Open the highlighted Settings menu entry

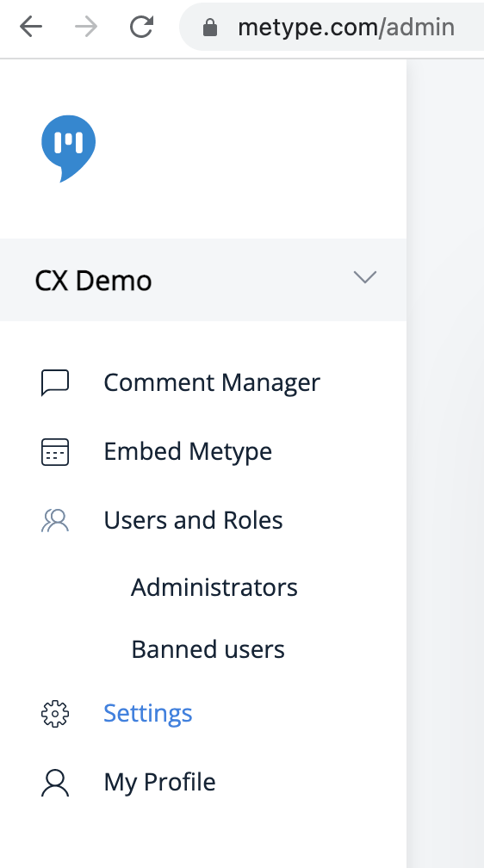[x=148, y=714]
